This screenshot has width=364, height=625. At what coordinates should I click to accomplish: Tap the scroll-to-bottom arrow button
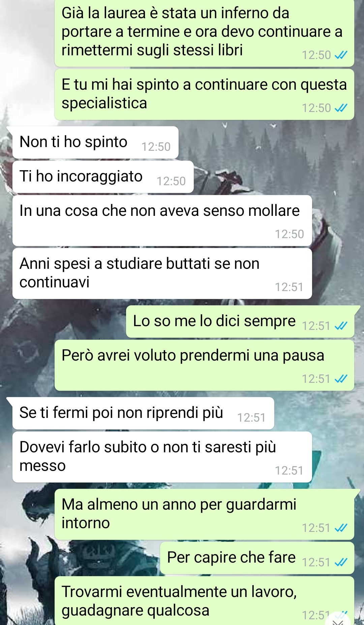coord(338,620)
